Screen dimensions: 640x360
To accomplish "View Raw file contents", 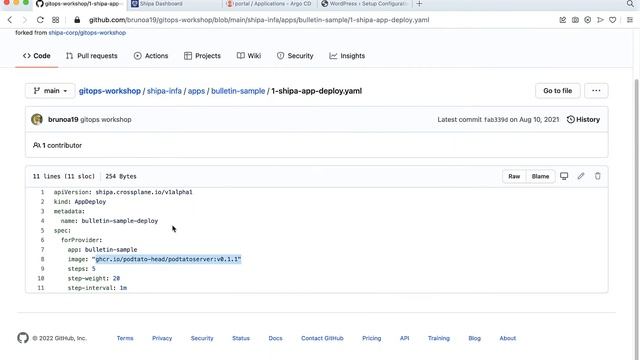I will tap(514, 176).
